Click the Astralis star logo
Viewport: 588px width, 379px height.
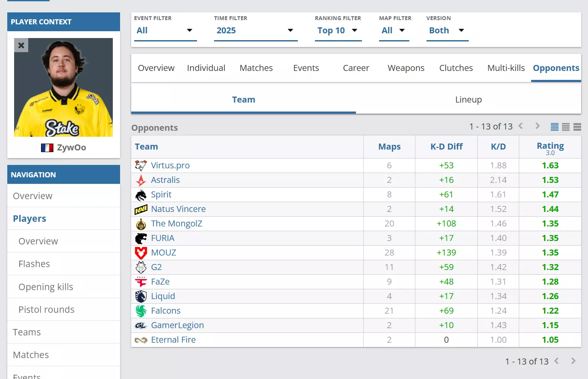click(x=141, y=180)
